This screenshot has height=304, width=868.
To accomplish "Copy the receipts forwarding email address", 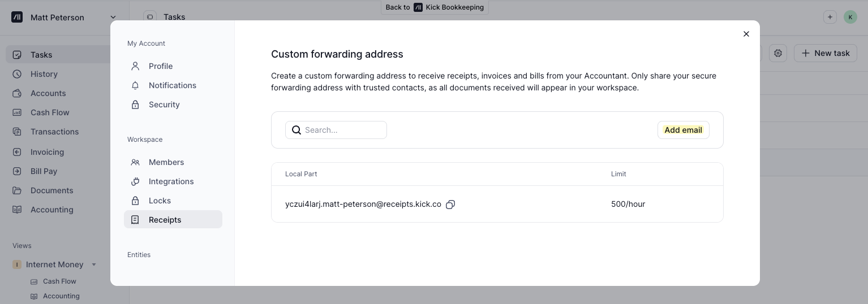I will click(x=450, y=205).
